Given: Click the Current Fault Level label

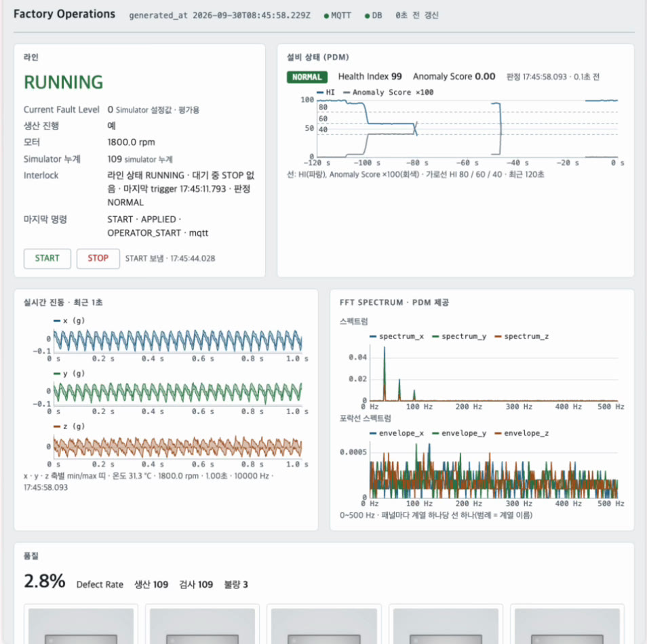Looking at the screenshot, I should (62, 110).
